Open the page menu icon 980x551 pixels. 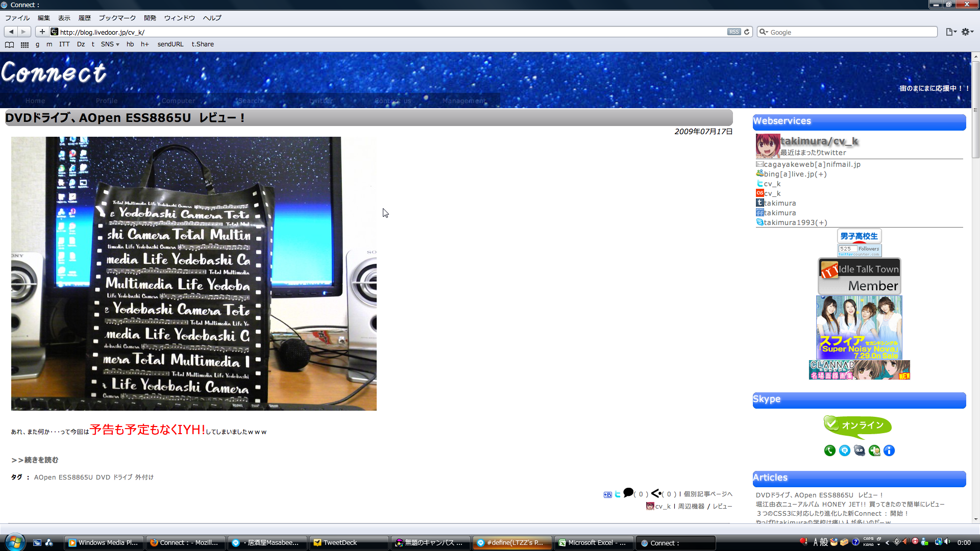951,32
